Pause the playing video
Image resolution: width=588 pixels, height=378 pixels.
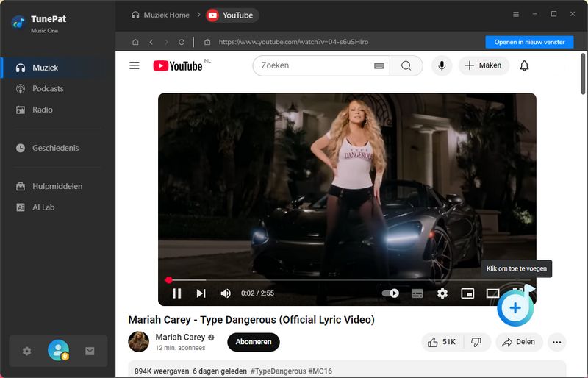[x=176, y=293]
